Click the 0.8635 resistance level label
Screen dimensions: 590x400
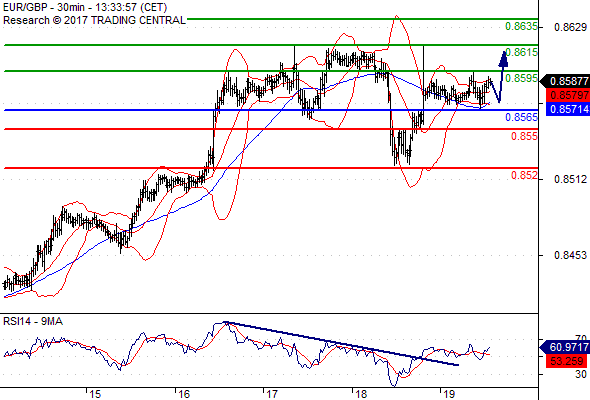point(521,26)
